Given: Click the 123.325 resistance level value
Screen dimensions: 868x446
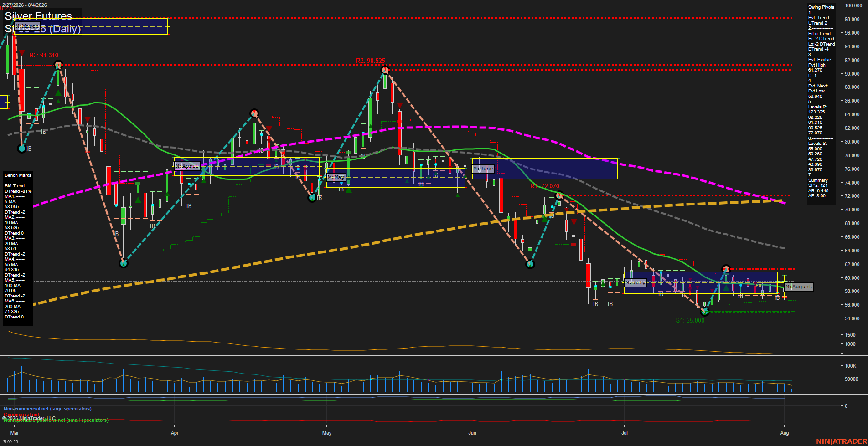Looking at the screenshot, I should (x=816, y=112).
